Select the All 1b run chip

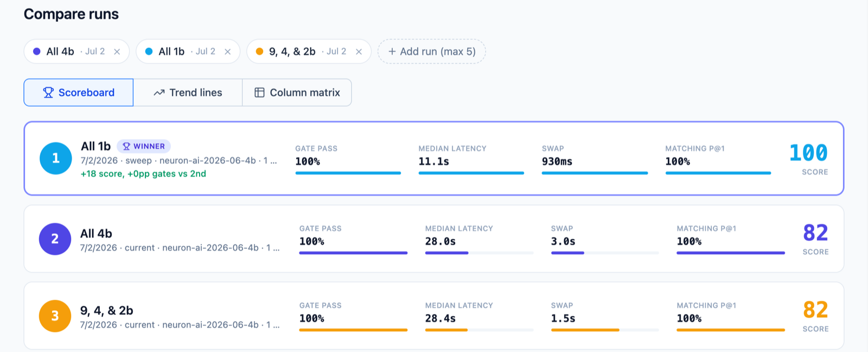coord(188,52)
